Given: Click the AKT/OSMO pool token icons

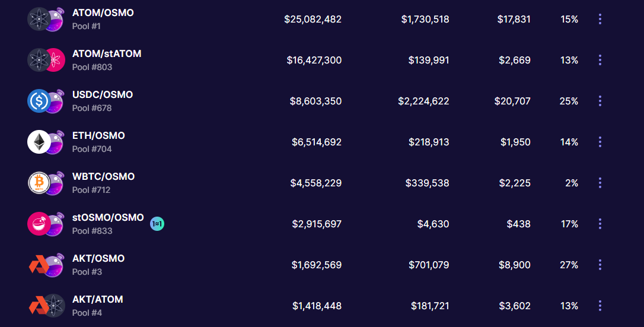Looking at the screenshot, I should (x=46, y=265).
